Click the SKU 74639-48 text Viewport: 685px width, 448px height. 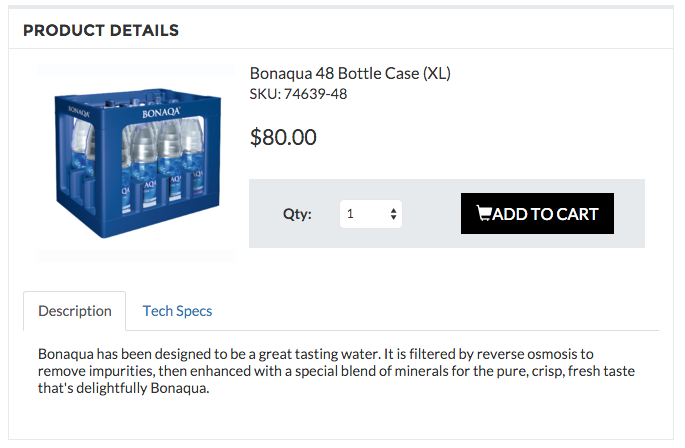pos(298,94)
